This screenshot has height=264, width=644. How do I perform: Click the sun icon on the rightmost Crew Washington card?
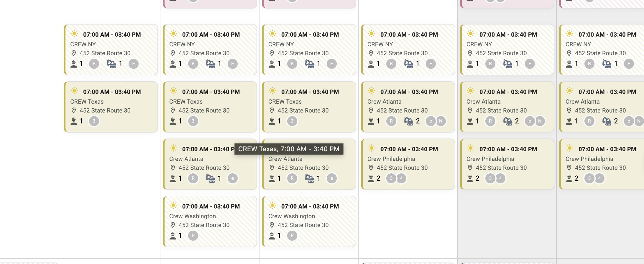click(x=272, y=206)
